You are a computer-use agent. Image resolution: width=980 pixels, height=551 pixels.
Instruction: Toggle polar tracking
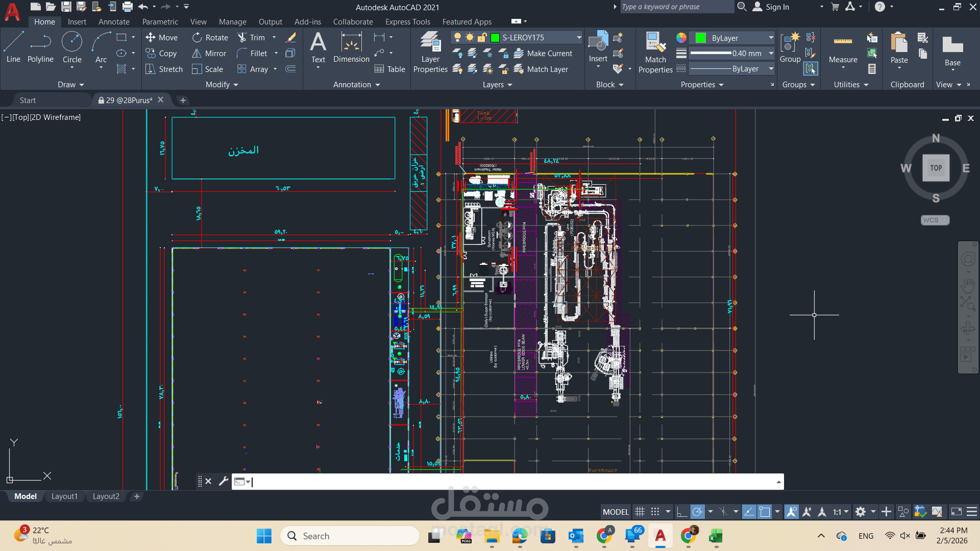(698, 512)
